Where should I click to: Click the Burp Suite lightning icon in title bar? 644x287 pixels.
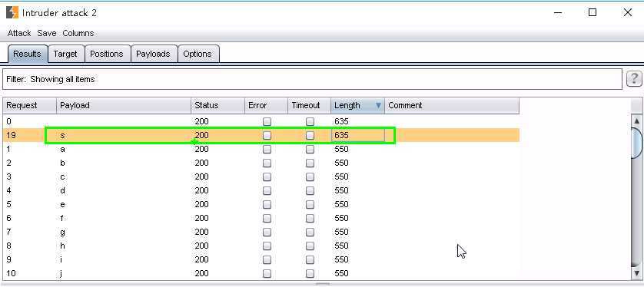(x=12, y=13)
